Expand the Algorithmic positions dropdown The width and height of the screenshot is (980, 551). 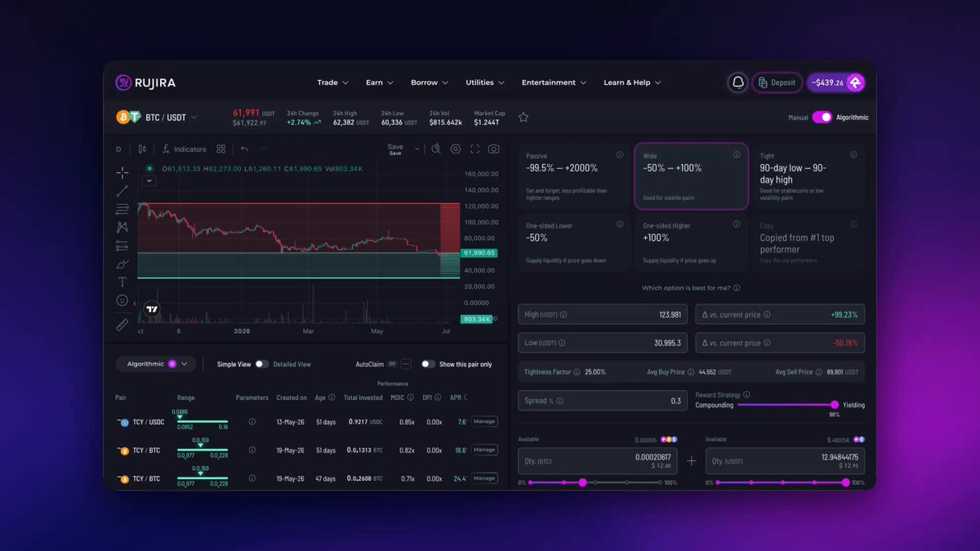[156, 364]
